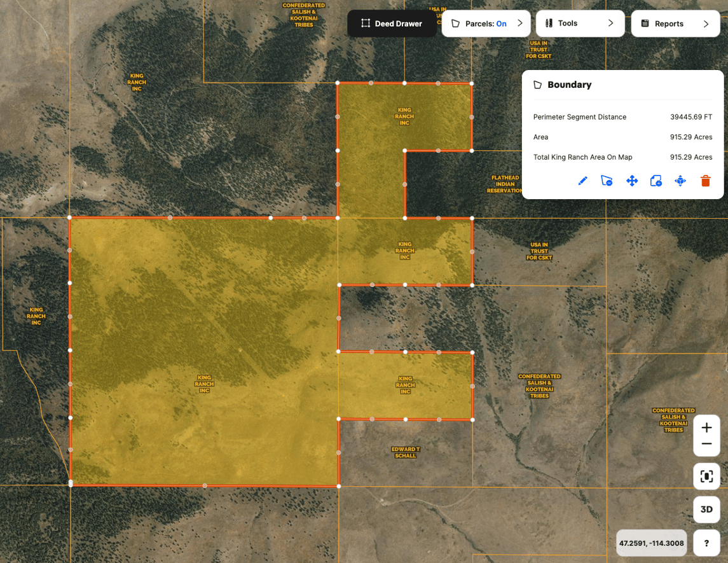
Task: Click the Boundary panel title
Action: (x=569, y=85)
